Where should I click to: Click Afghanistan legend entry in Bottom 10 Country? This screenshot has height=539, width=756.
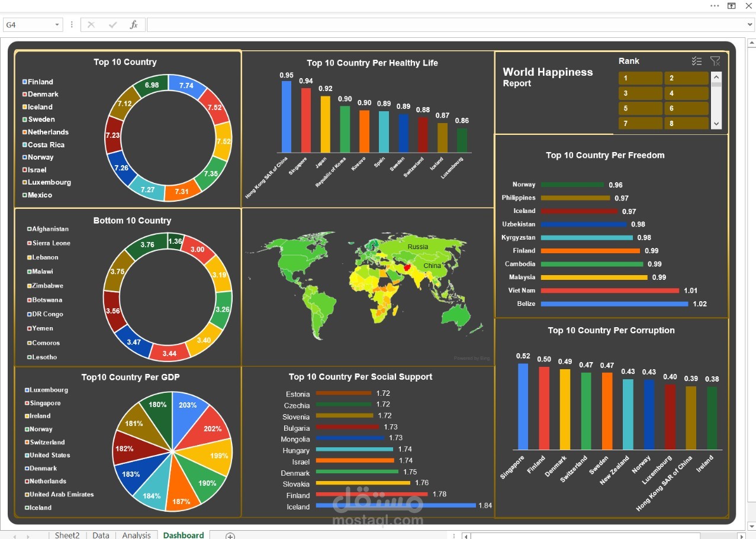48,229
